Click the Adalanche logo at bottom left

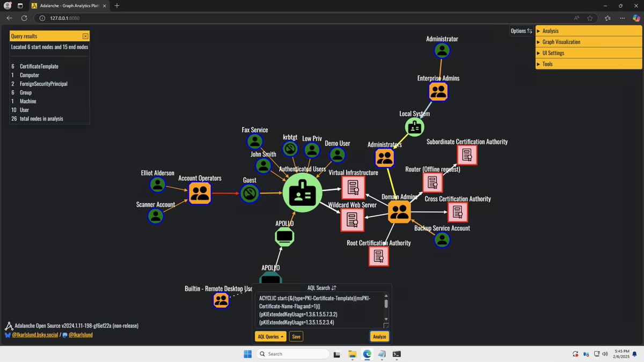(x=9, y=326)
